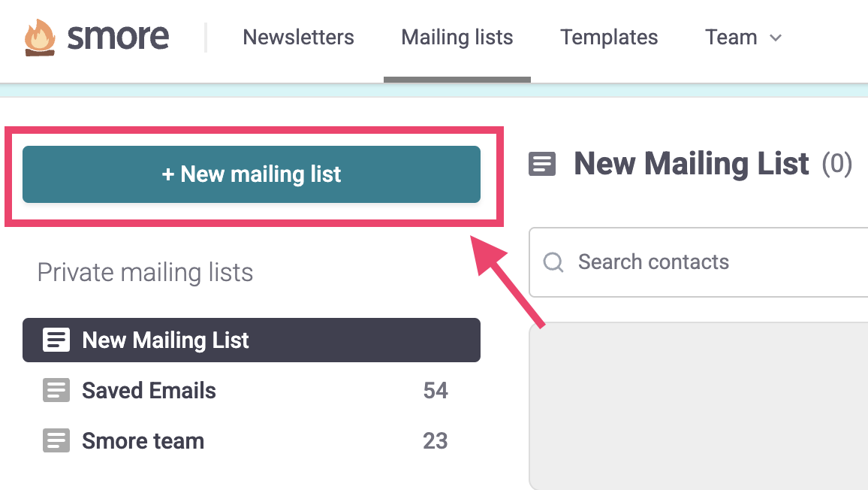Select the list icon next to Saved Emails

click(x=56, y=390)
